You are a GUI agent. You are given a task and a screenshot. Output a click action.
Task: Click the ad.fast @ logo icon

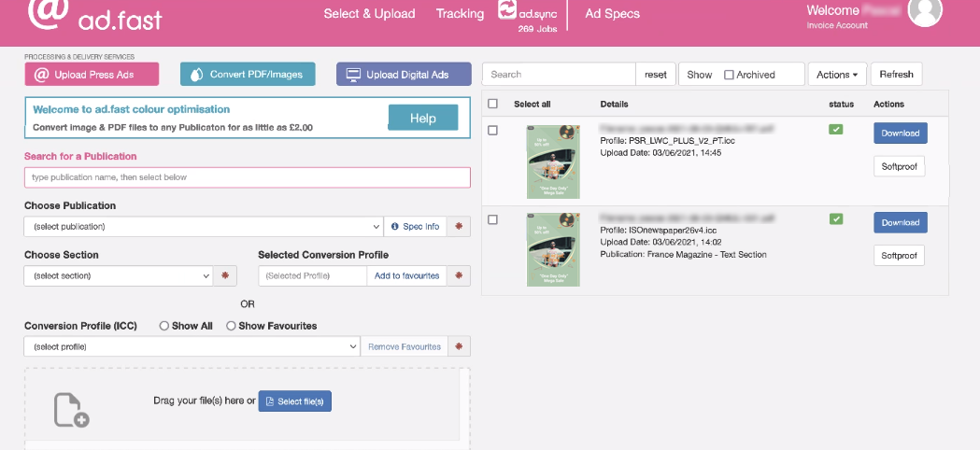(45, 12)
